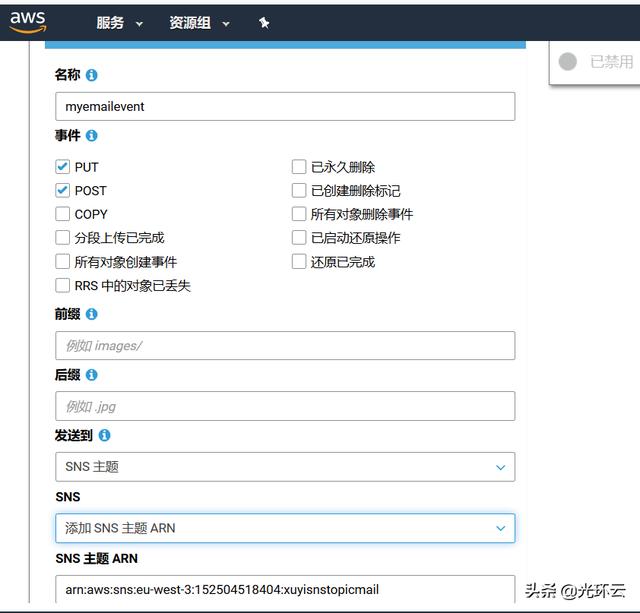Check 已启动还原操作 checkbox

(x=299, y=238)
